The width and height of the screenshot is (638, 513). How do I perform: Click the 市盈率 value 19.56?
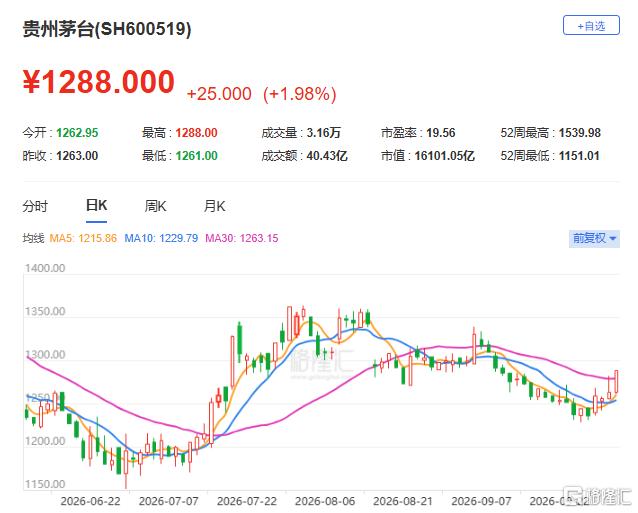441,133
